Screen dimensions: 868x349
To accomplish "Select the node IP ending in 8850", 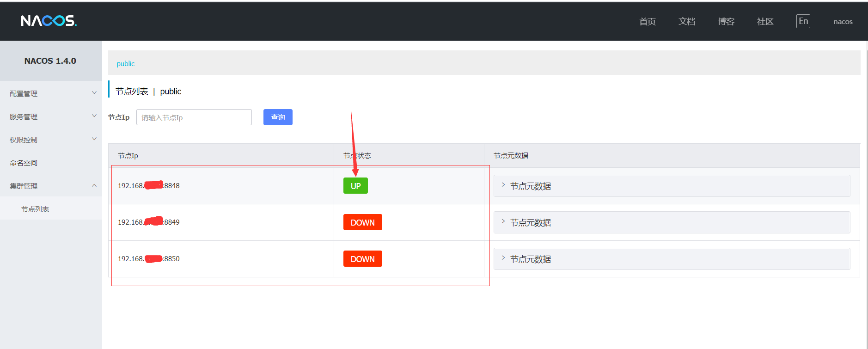I will click(x=149, y=258).
